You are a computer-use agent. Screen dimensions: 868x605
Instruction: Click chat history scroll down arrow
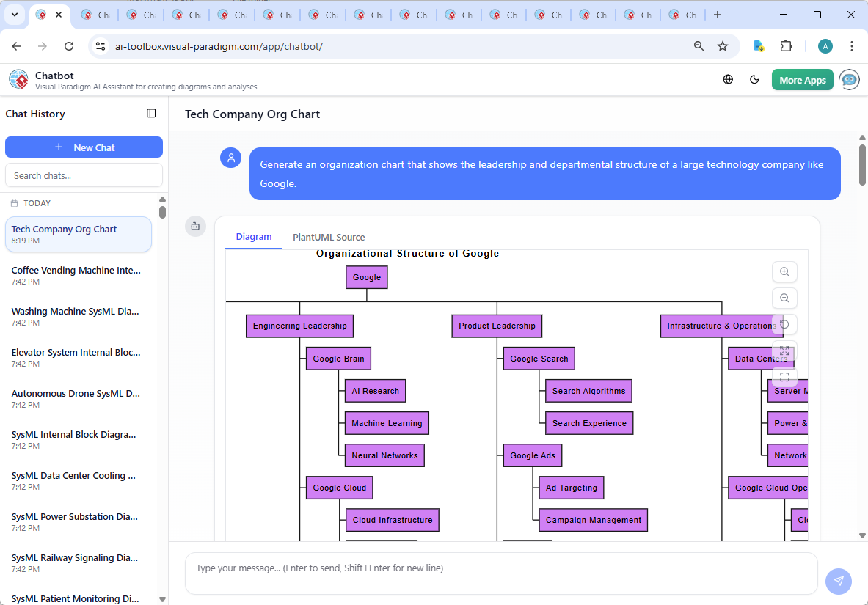tap(162, 599)
